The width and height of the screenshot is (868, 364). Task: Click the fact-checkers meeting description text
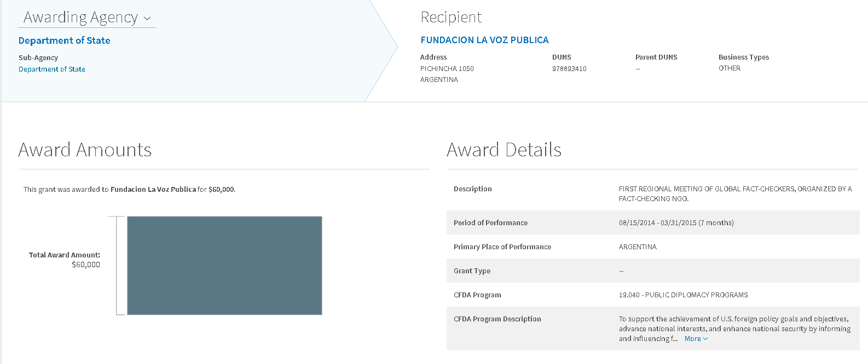(x=735, y=194)
